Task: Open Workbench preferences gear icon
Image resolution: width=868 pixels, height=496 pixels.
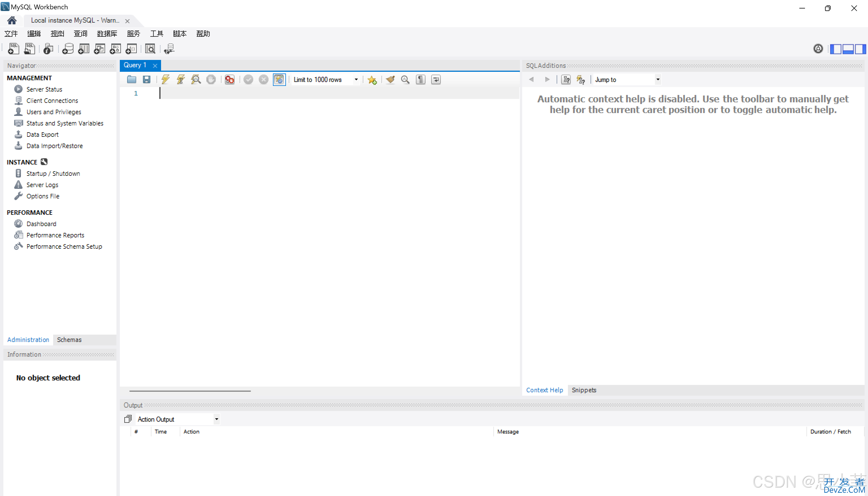Action: click(818, 49)
